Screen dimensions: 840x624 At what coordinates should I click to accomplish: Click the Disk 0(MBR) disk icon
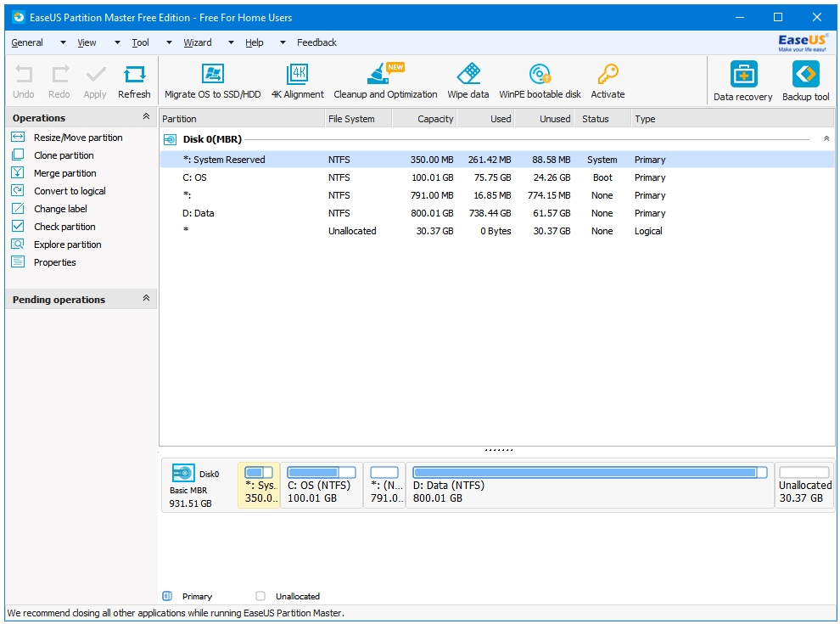(170, 139)
